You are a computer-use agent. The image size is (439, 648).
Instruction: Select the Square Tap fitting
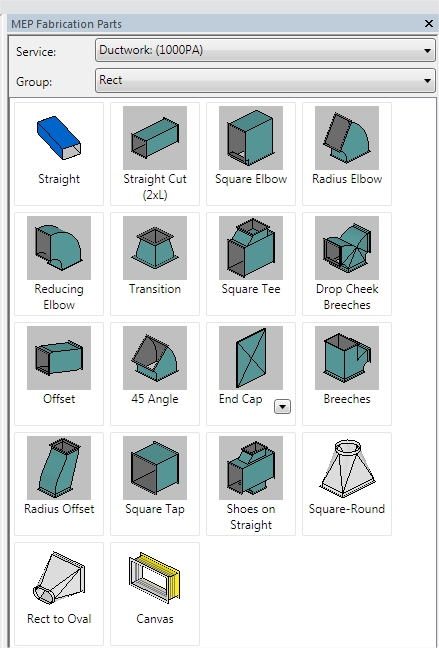(x=155, y=484)
